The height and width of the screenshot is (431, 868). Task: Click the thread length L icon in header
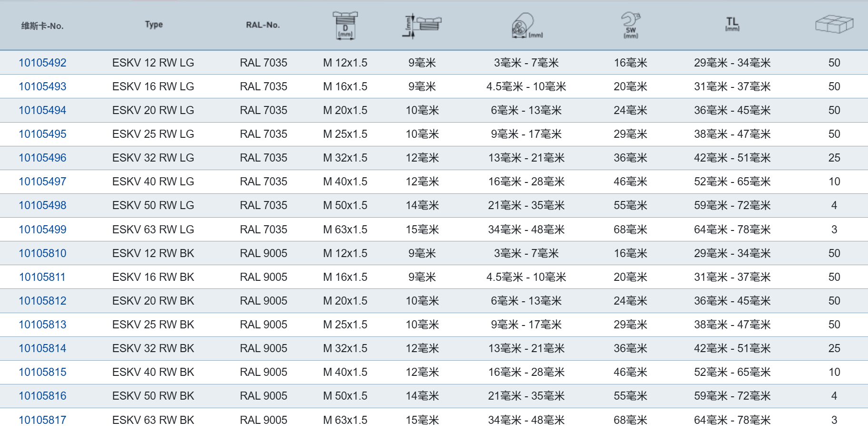coord(421,25)
